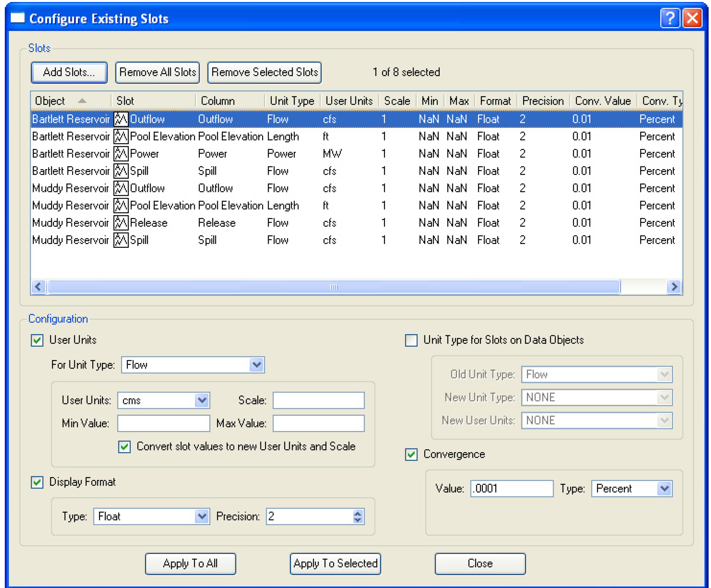Click the Convergence Value input field
Viewport: 711px width, 588px height.
(512, 489)
